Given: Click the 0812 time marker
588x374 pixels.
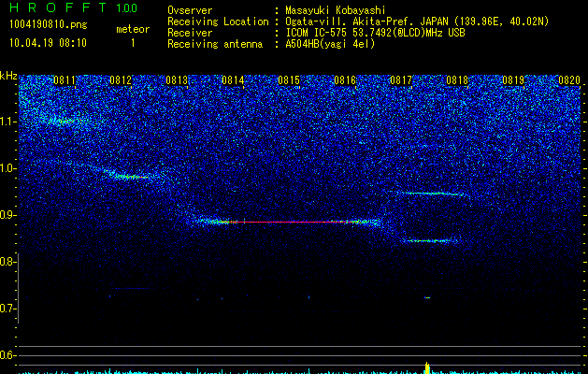Looking at the screenshot, I should (x=121, y=79).
